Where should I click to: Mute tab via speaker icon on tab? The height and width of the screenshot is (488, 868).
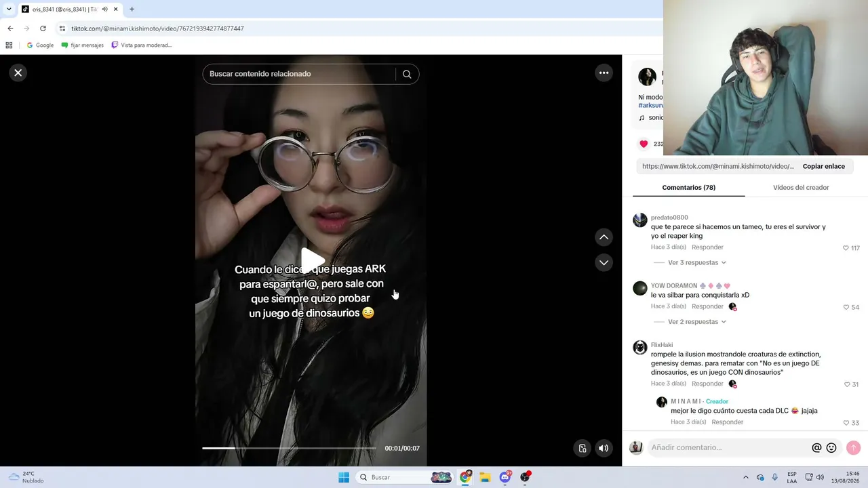(x=104, y=9)
